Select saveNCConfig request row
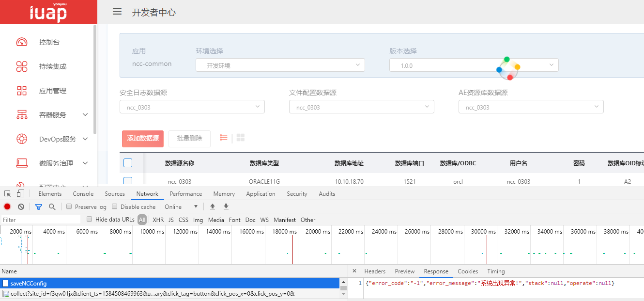The image size is (644, 301). click(x=170, y=283)
